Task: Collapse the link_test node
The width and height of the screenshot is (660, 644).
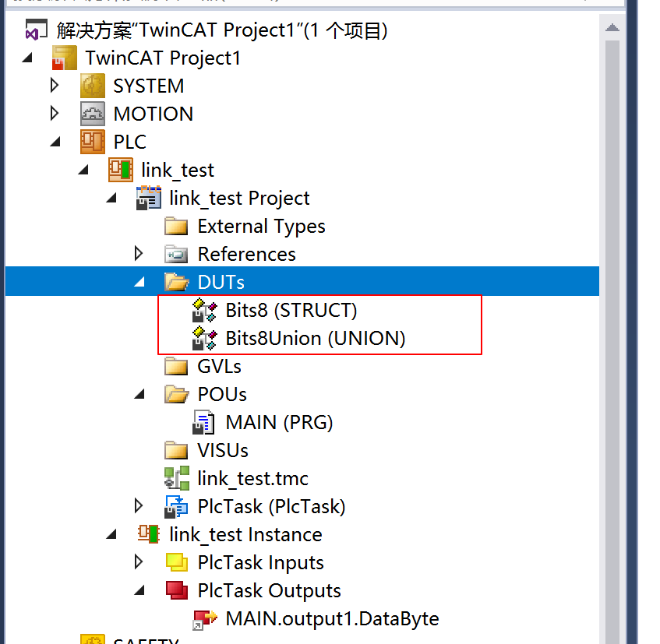Action: [x=83, y=170]
